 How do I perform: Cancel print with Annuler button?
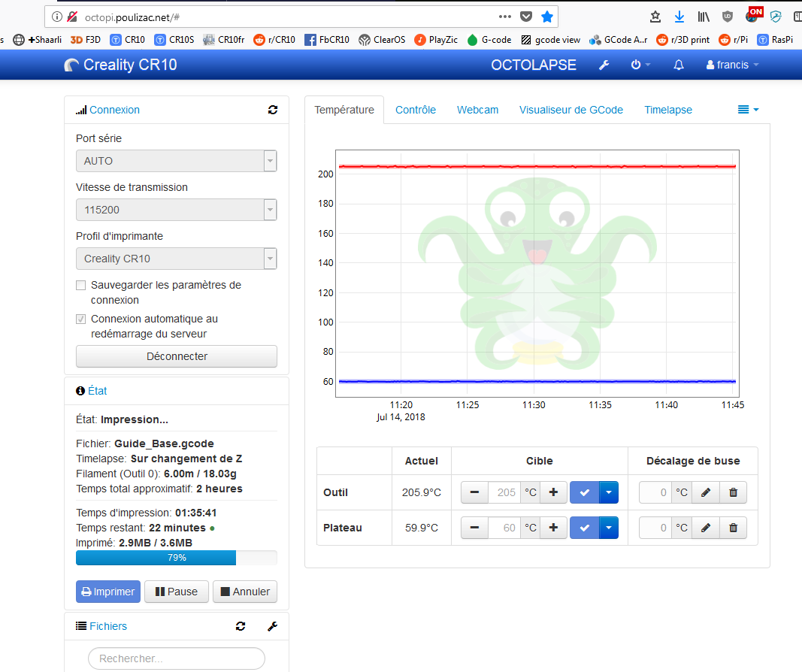245,592
